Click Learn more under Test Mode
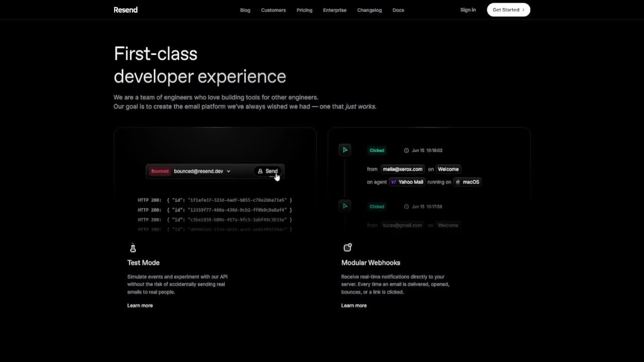This screenshot has height=362, width=644. 140,306
